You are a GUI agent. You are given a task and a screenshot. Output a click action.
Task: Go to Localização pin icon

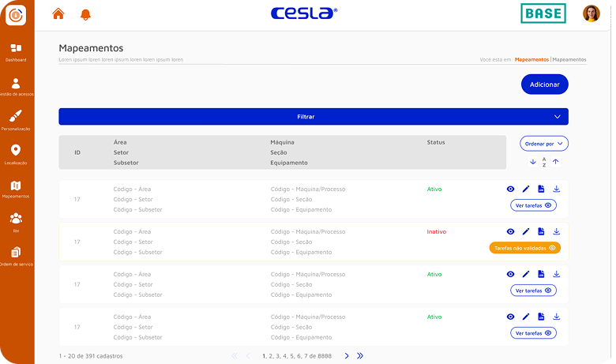coord(16,150)
